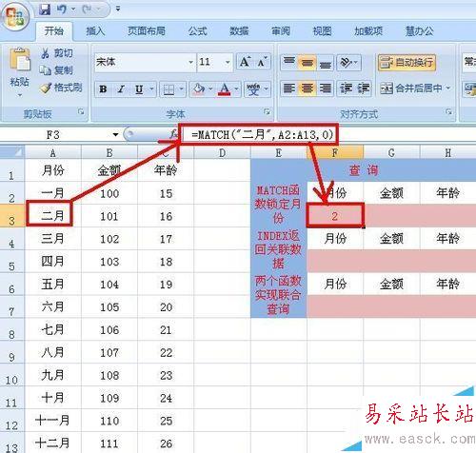Open the 审阅 tab
The height and width of the screenshot is (453, 476).
click(x=281, y=31)
